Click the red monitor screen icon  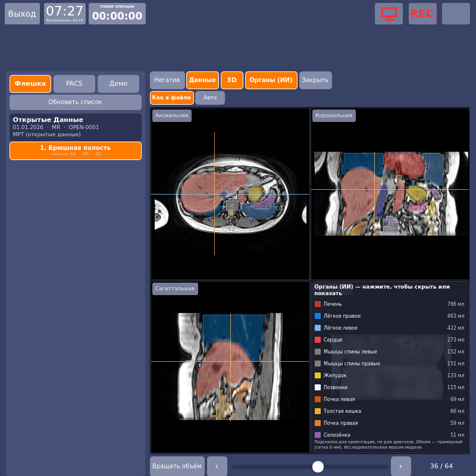[x=389, y=14]
